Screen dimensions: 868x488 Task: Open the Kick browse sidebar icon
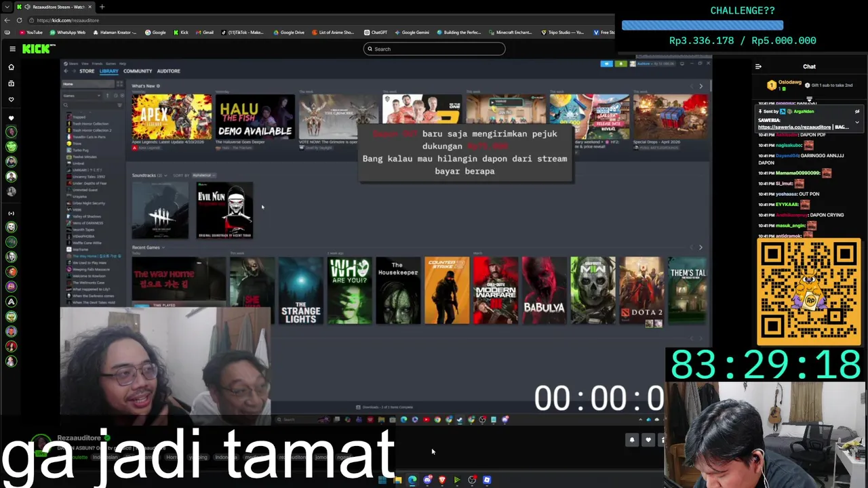point(11,83)
